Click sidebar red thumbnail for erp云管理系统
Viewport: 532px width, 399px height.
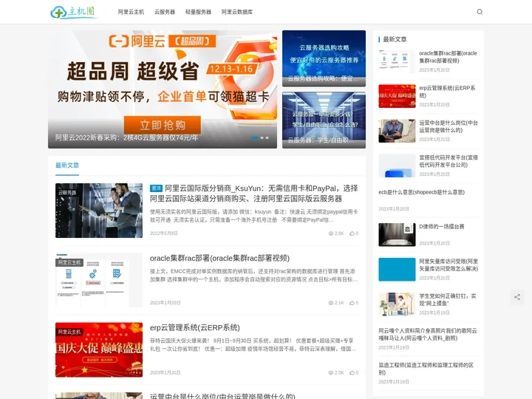click(x=397, y=96)
